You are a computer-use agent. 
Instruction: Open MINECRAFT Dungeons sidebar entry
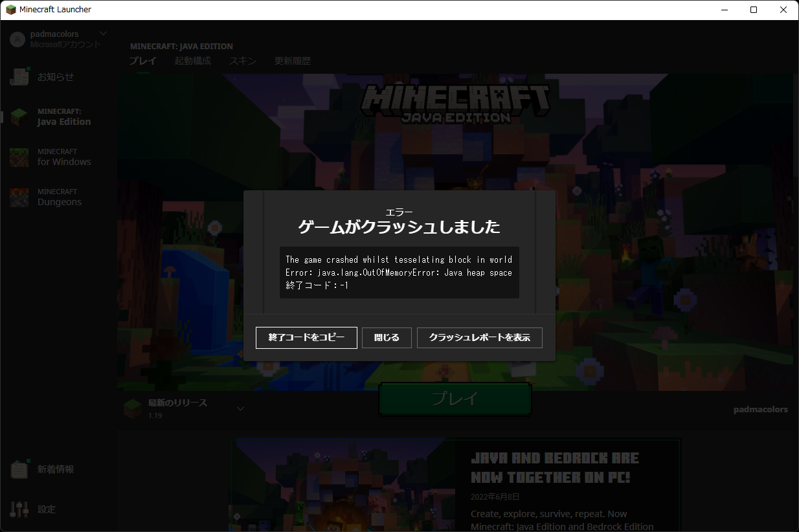59,197
